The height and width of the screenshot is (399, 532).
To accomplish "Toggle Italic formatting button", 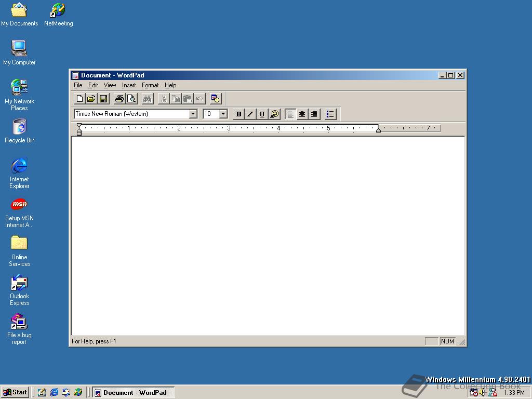I will point(250,114).
